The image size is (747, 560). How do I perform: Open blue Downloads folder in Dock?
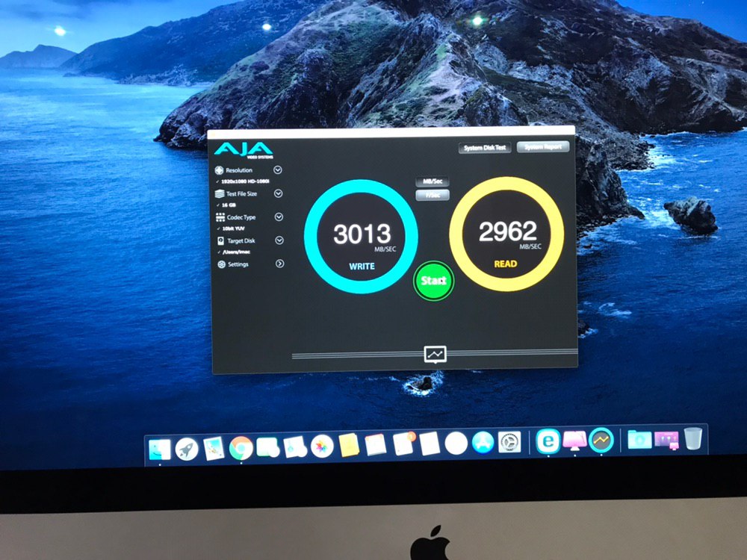[639, 440]
